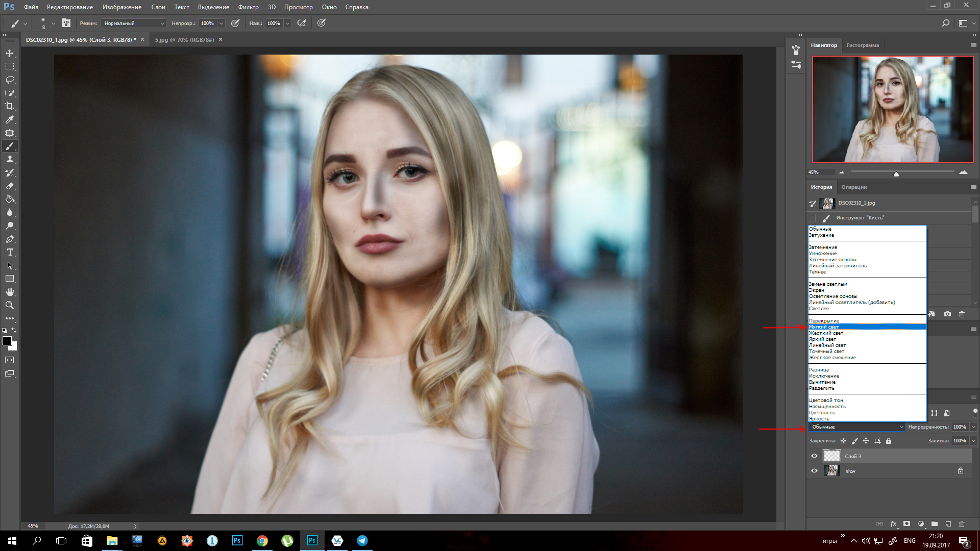This screenshot has height=551, width=980.
Task: Click the Navigator zoom slider handle
Action: click(896, 174)
